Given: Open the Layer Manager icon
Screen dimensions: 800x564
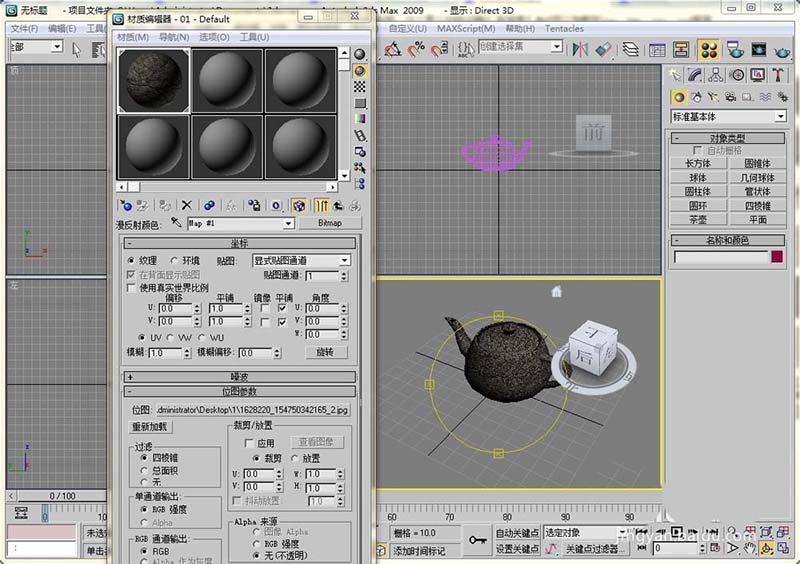Looking at the screenshot, I should (631, 49).
